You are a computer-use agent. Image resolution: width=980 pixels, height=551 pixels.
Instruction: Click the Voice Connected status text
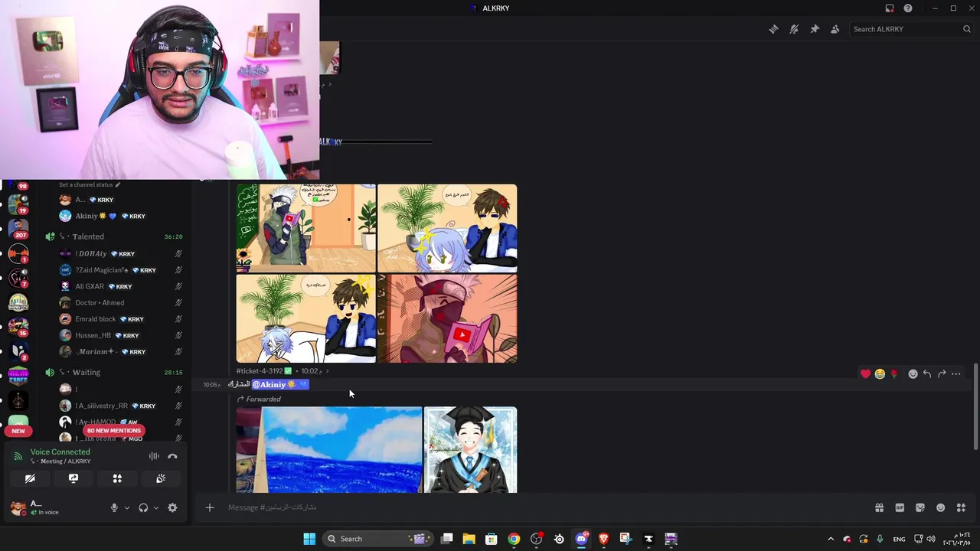[60, 452]
